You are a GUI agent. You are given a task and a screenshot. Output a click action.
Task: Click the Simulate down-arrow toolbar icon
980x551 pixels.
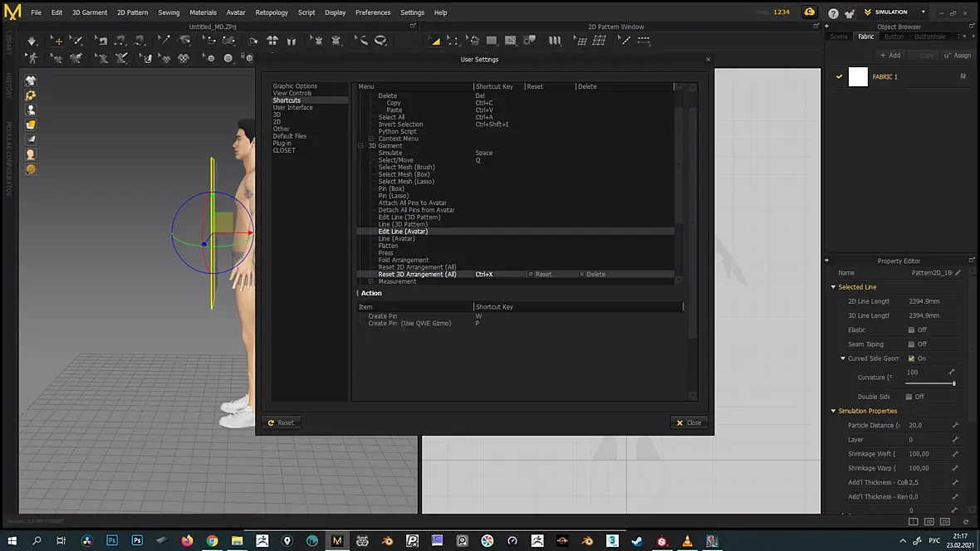[32, 41]
